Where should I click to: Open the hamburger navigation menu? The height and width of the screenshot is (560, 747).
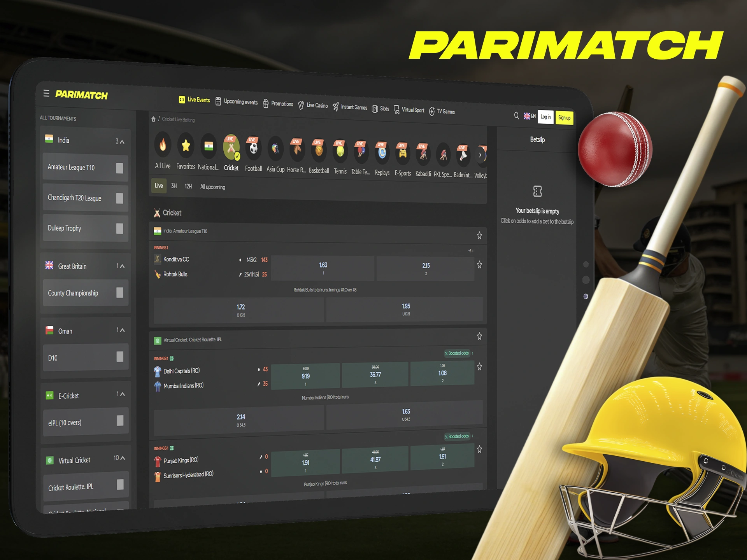point(46,94)
